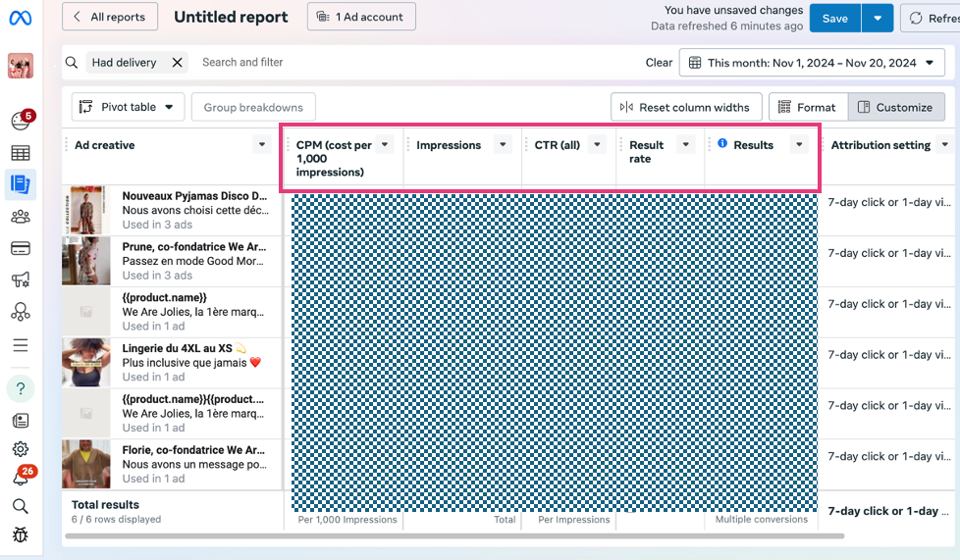Click the horizontal scrollbar of the table
This screenshot has height=560, width=960.
click(x=454, y=536)
